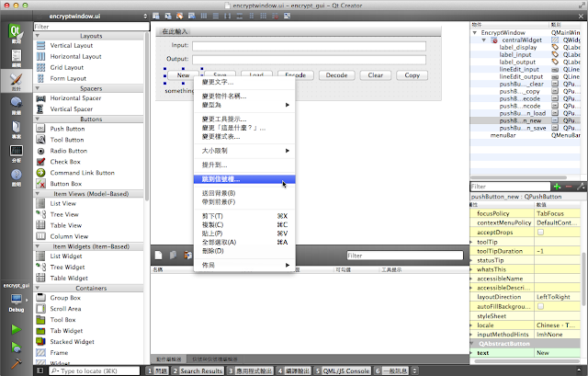Open the 佈局 submenu
Image resolution: width=588 pixels, height=376 pixels.
point(244,265)
